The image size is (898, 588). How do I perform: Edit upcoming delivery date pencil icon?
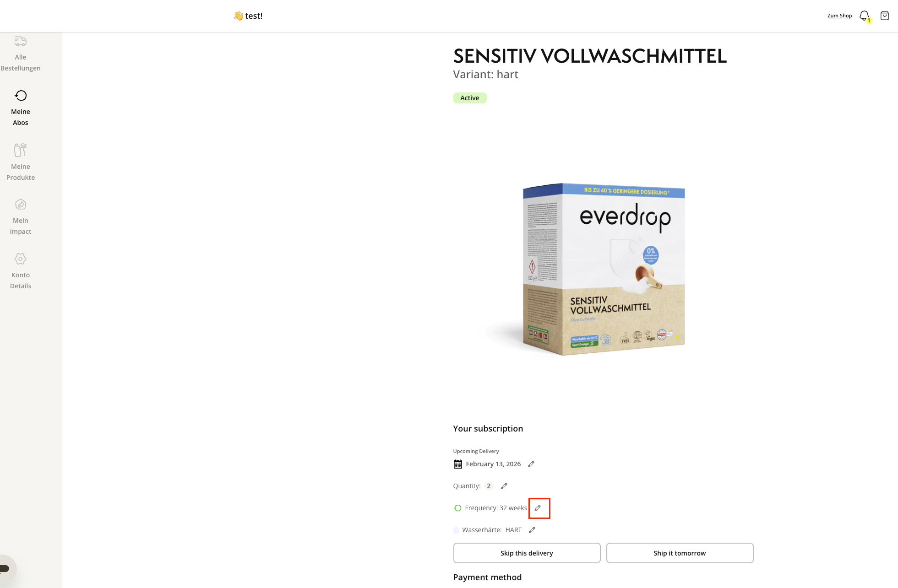coord(531,464)
